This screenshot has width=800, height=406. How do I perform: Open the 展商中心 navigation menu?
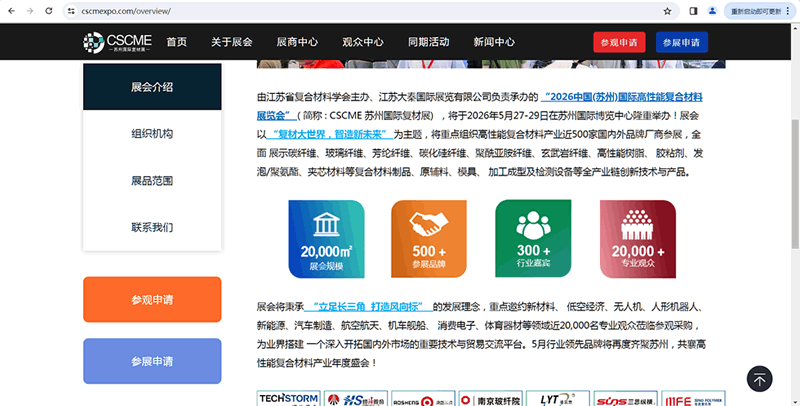[x=297, y=42]
